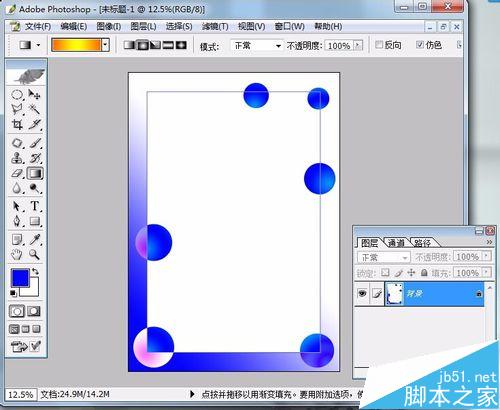This screenshot has width=500, height=410.
Task: Open options bar 不透明度 slider arrow
Action: pos(358,45)
